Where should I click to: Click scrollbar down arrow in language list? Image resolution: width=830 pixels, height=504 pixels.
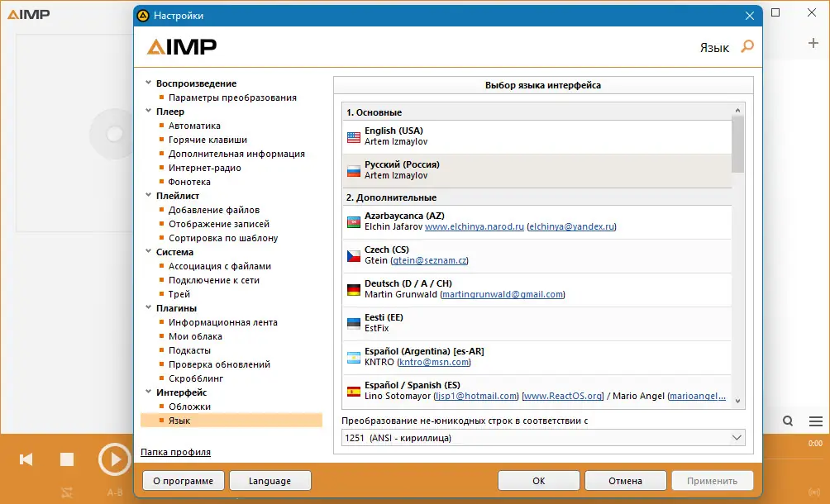click(x=738, y=402)
